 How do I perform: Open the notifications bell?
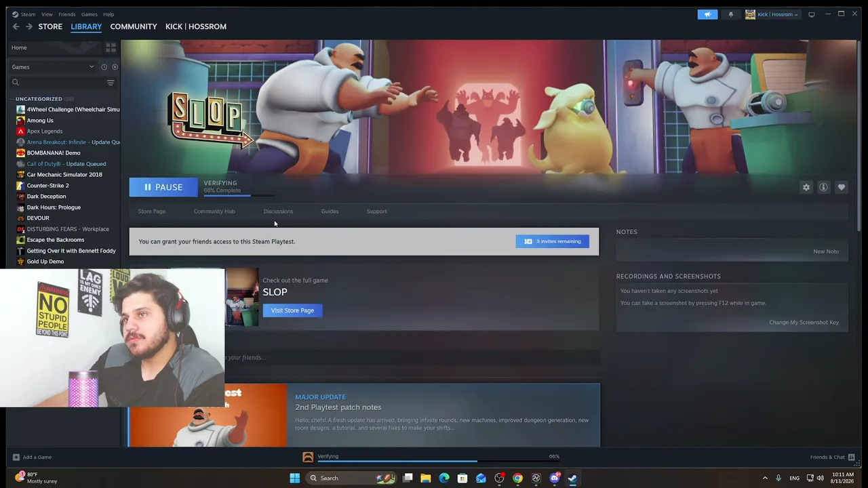[731, 14]
